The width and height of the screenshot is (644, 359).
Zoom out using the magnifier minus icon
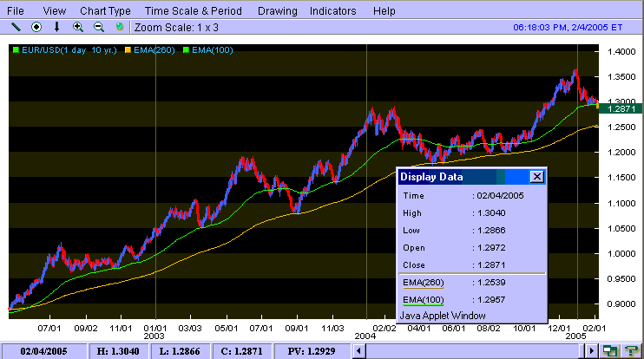click(x=99, y=27)
